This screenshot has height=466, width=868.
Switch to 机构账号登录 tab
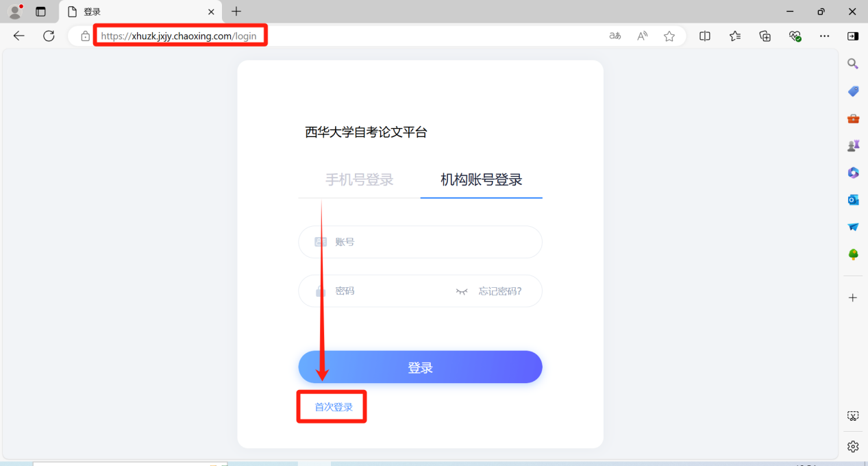tap(482, 180)
